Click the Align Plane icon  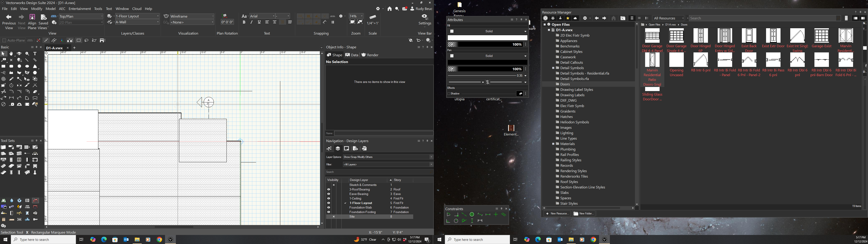point(32,18)
